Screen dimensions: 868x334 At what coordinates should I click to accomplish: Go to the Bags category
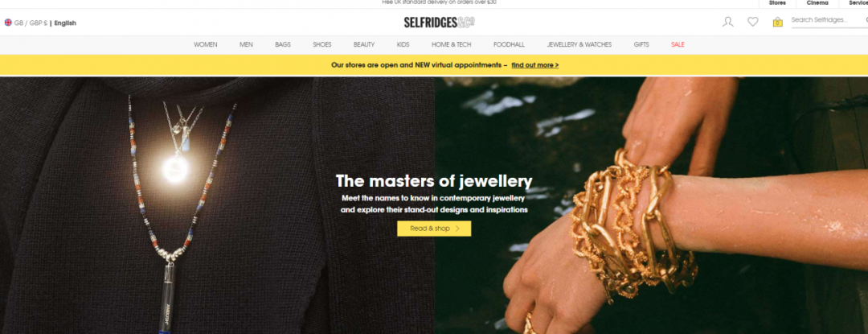pos(283,45)
